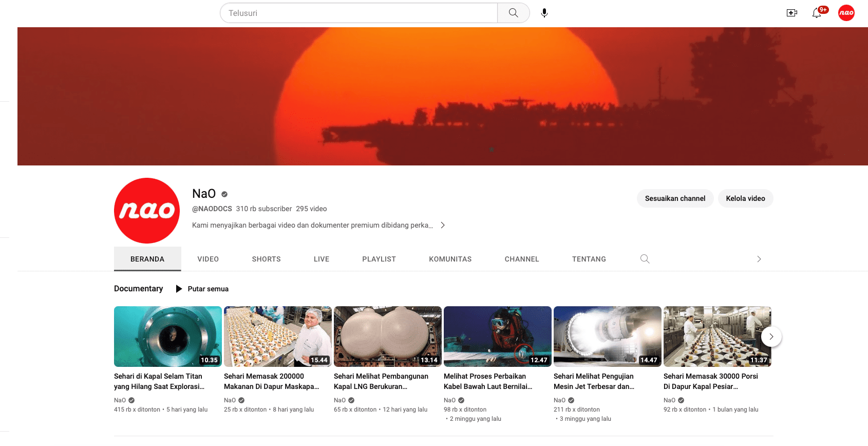This screenshot has height=446, width=868.
Task: Open the cruise ship kitchen thumbnail
Action: coord(718,337)
